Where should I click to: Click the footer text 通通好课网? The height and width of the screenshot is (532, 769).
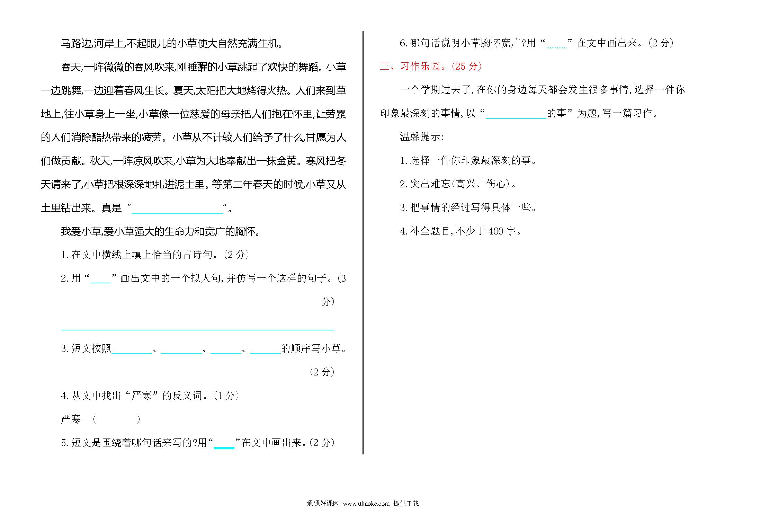point(323,504)
